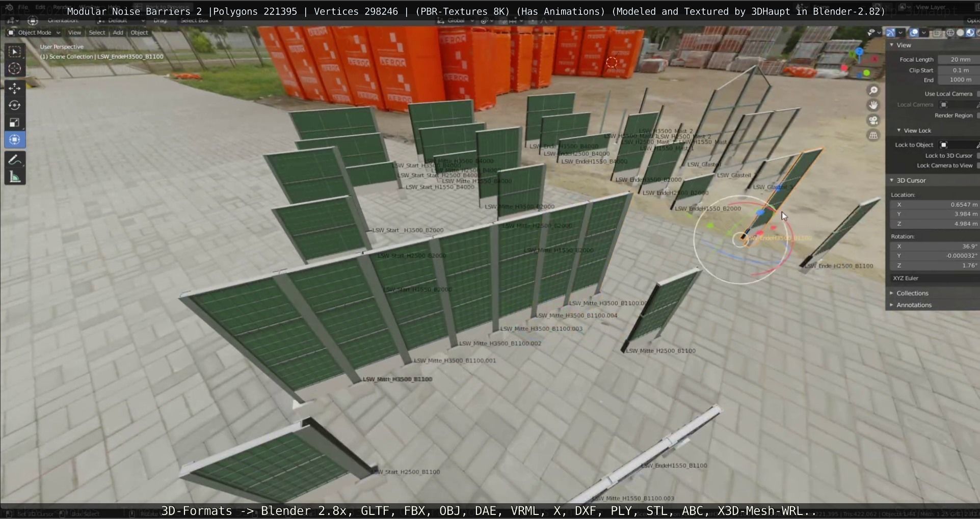The width and height of the screenshot is (980, 519).
Task: Open the Object Mode dropdown
Action: coord(34,33)
